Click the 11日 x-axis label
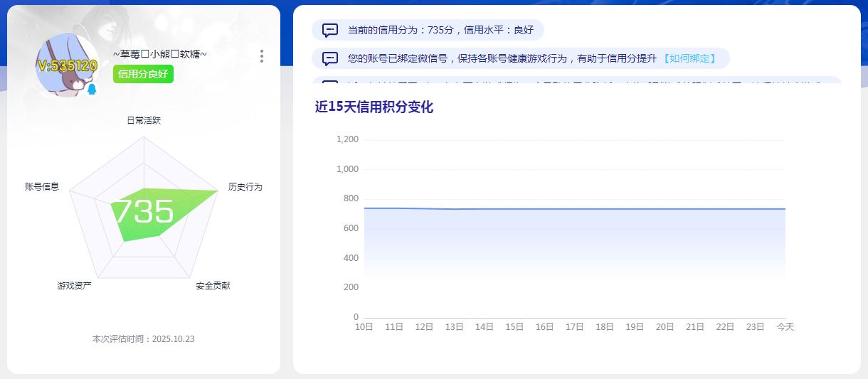868x379 pixels. [394, 326]
